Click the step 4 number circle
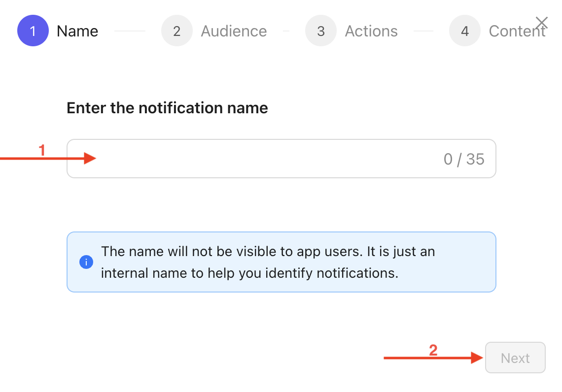 (465, 31)
